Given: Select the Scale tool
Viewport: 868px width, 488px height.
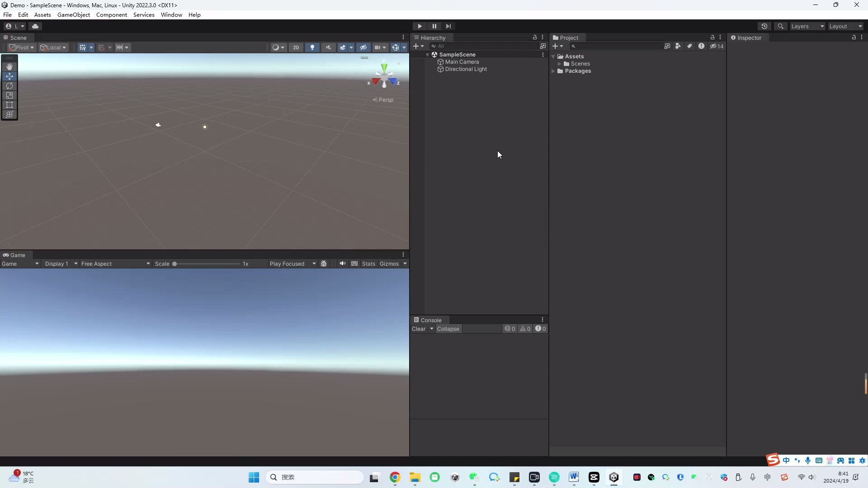Looking at the screenshot, I should click(9, 95).
